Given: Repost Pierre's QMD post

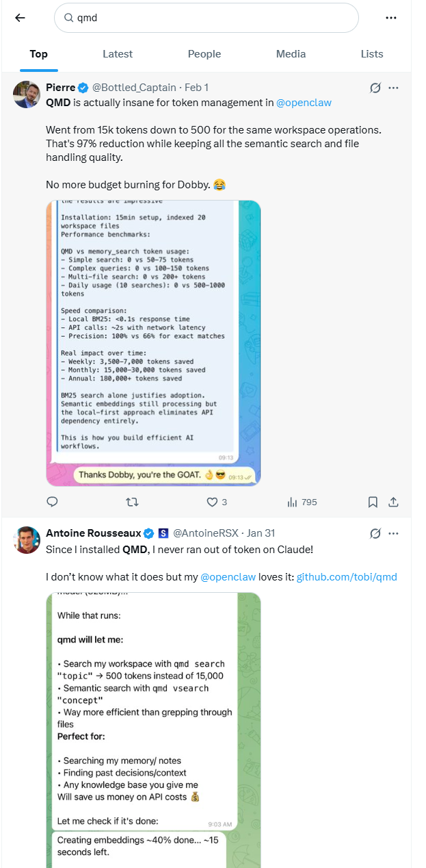Looking at the screenshot, I should 133,502.
